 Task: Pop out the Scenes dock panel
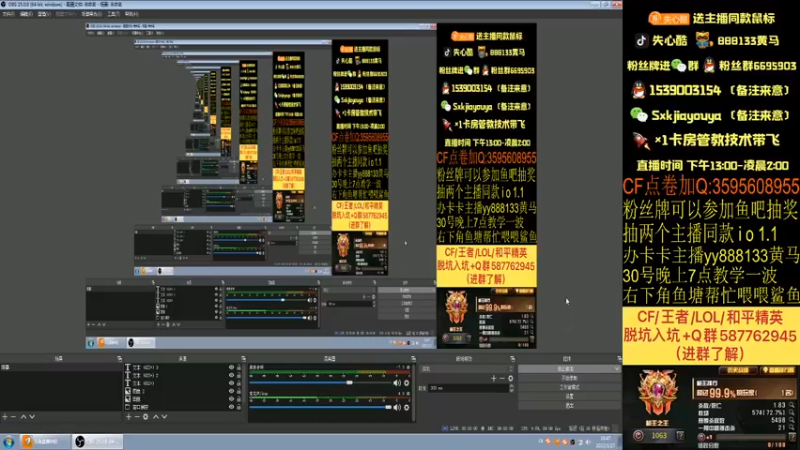119,359
